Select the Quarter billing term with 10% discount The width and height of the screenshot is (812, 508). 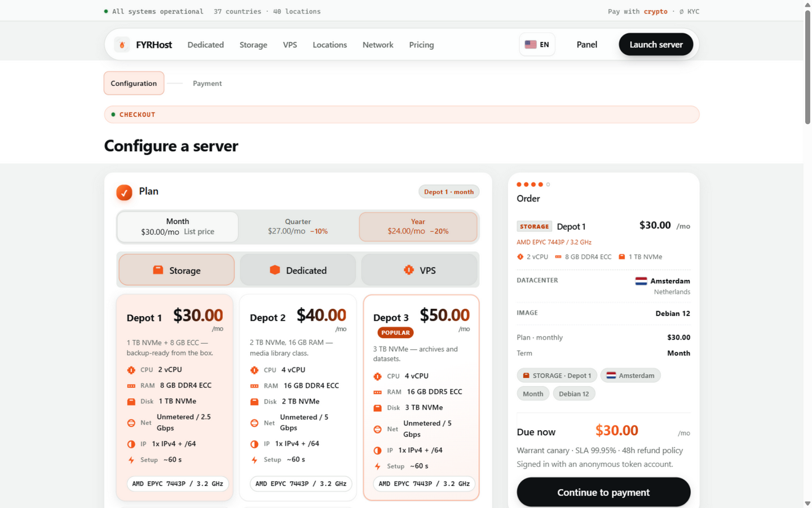[298, 226]
